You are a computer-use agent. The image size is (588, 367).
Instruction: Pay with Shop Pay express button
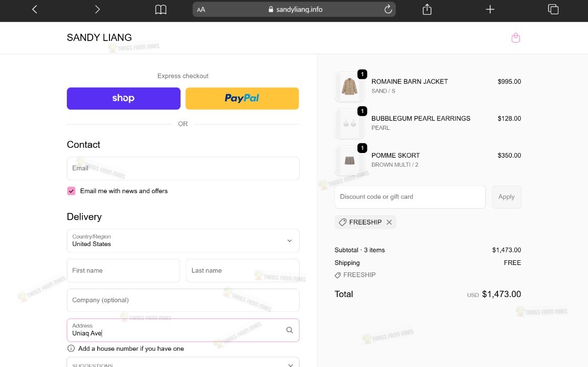pyautogui.click(x=123, y=98)
